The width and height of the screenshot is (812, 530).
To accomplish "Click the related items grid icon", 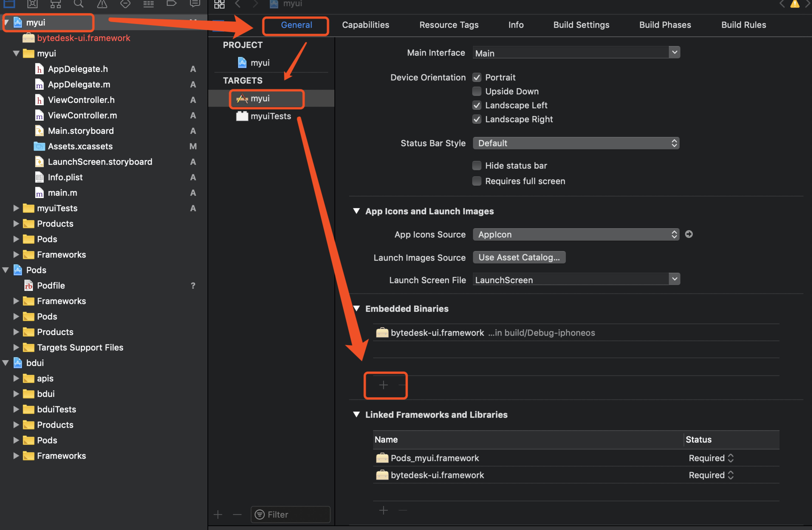I will [219, 4].
